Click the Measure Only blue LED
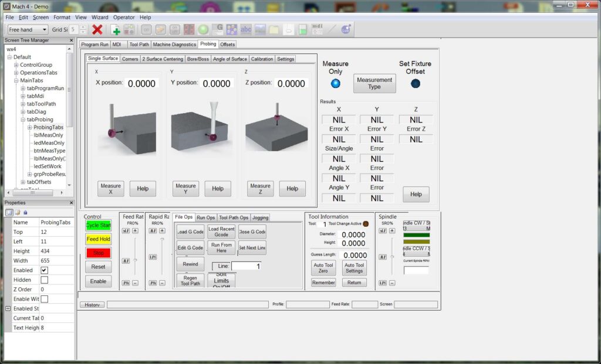This screenshot has width=601, height=364. coord(335,83)
